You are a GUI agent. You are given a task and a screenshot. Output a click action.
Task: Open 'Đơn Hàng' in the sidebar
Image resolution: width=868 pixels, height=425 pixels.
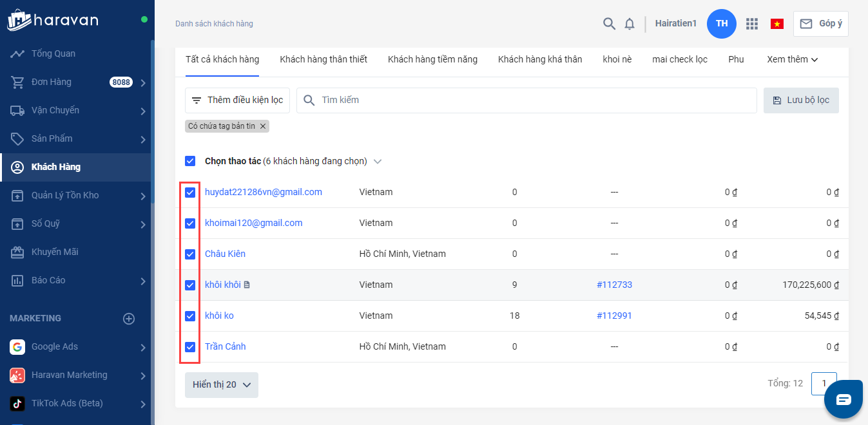pyautogui.click(x=52, y=82)
